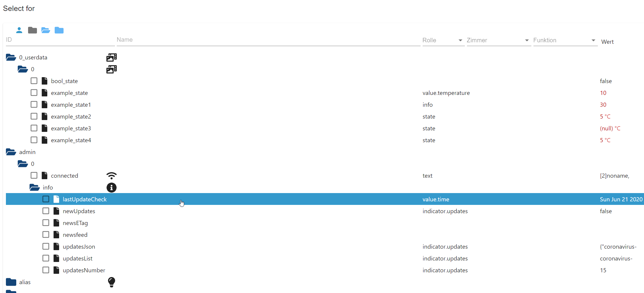644x293 pixels.
Task: Tick the newsETag checkbox
Action: pyautogui.click(x=46, y=223)
